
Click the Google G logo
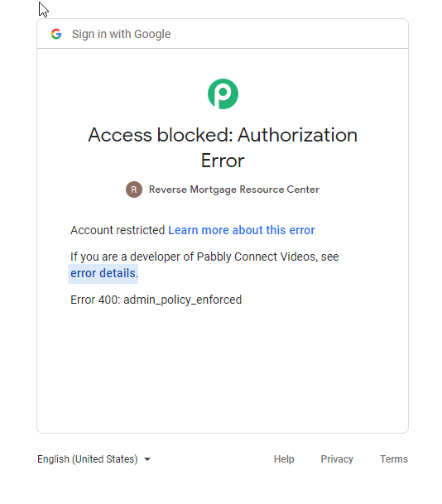coord(56,34)
